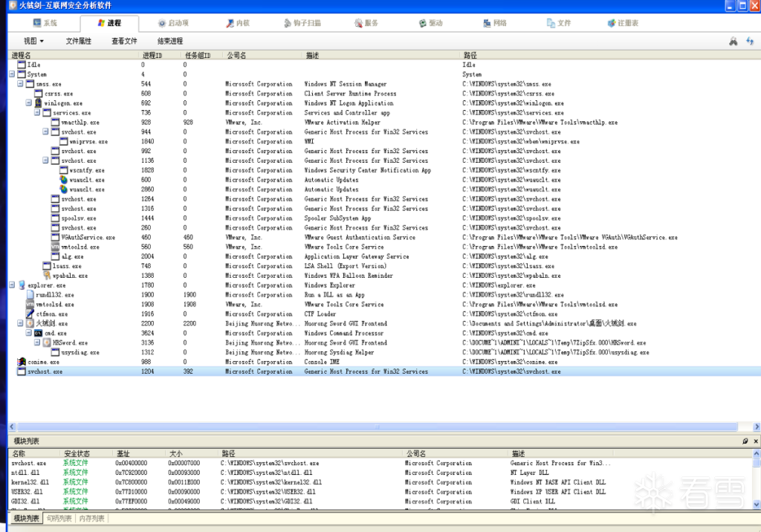The width and height of the screenshot is (761, 532).
Task: Sort by 进程名 column header
Action: click(74, 55)
